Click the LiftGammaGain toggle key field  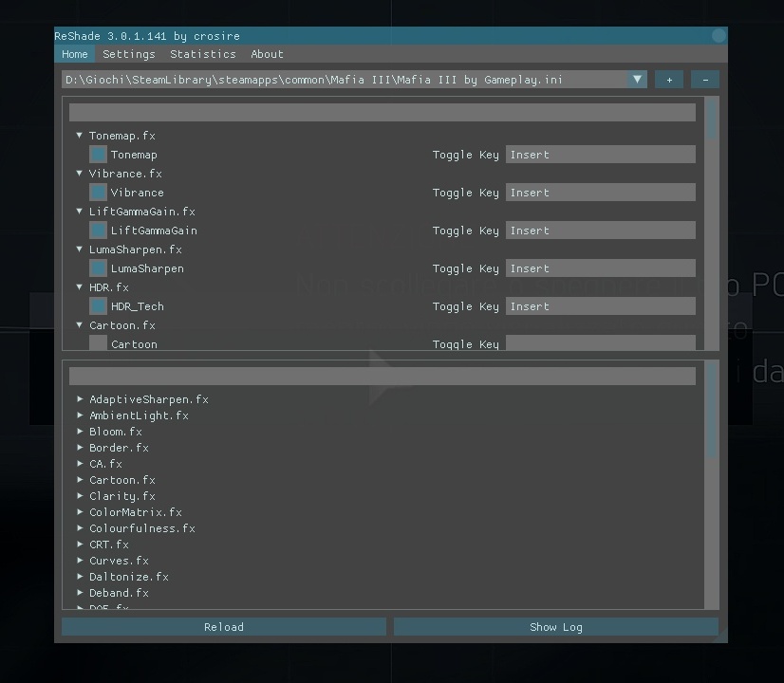[601, 231]
